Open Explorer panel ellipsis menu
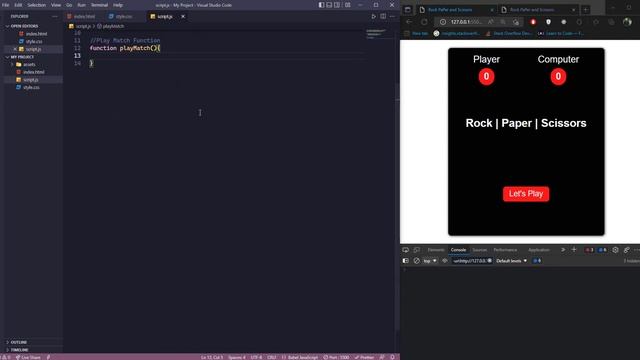 (55, 16)
